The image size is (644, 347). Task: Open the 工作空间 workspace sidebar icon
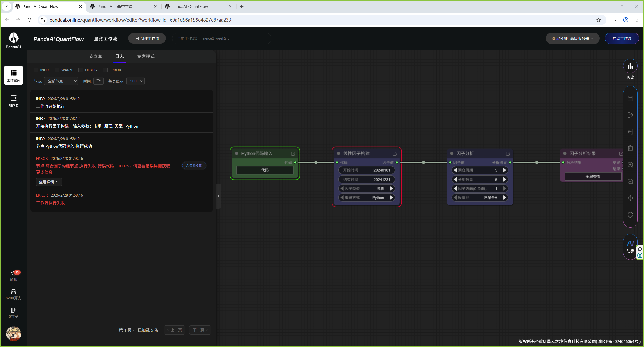point(13,75)
